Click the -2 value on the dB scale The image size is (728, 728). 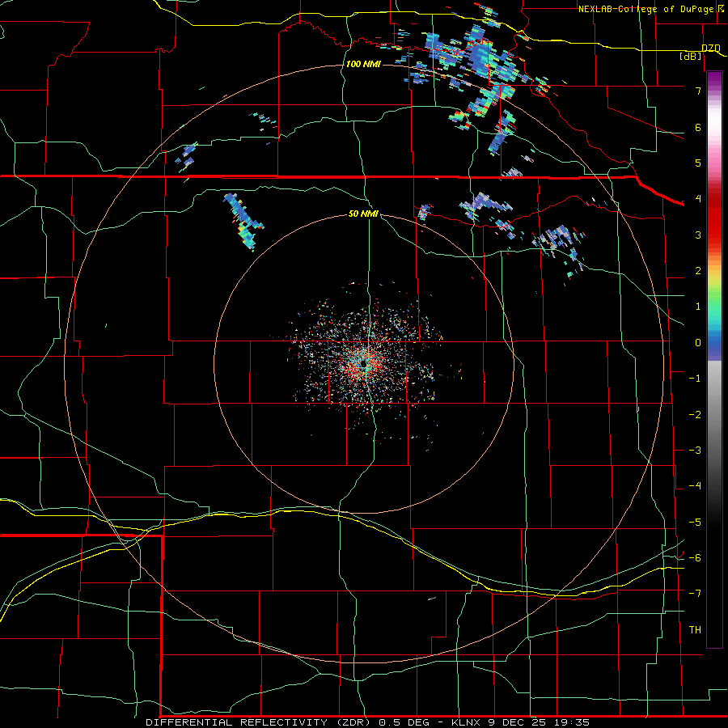[x=695, y=415]
